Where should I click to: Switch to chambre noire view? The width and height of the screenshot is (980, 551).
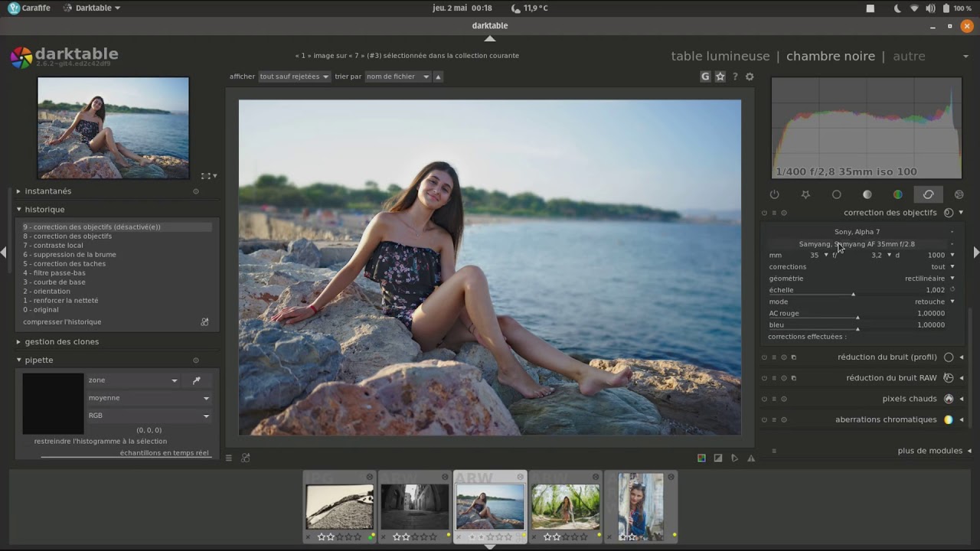point(831,56)
